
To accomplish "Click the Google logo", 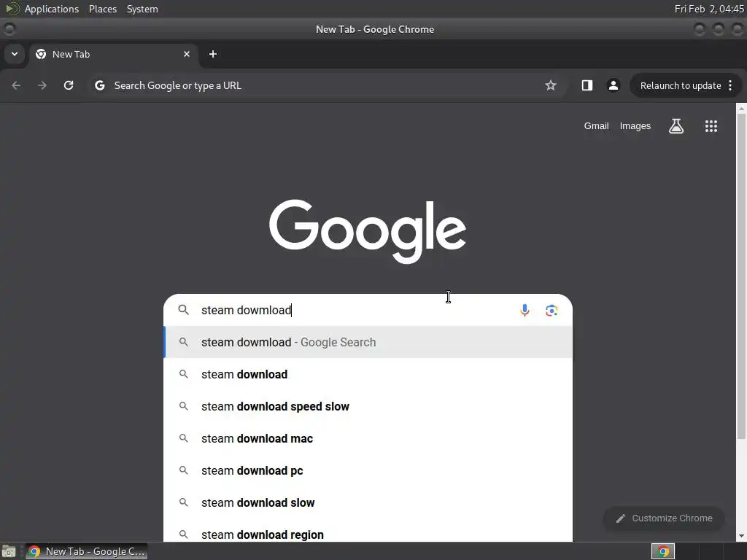I will (368, 231).
